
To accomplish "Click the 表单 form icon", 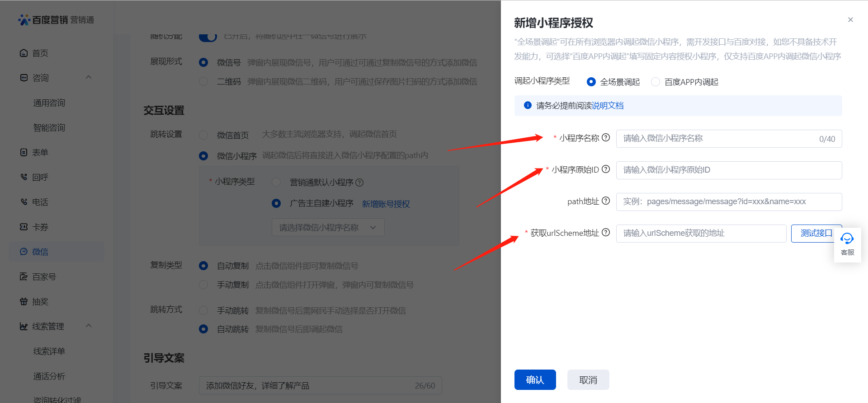I will 24,153.
